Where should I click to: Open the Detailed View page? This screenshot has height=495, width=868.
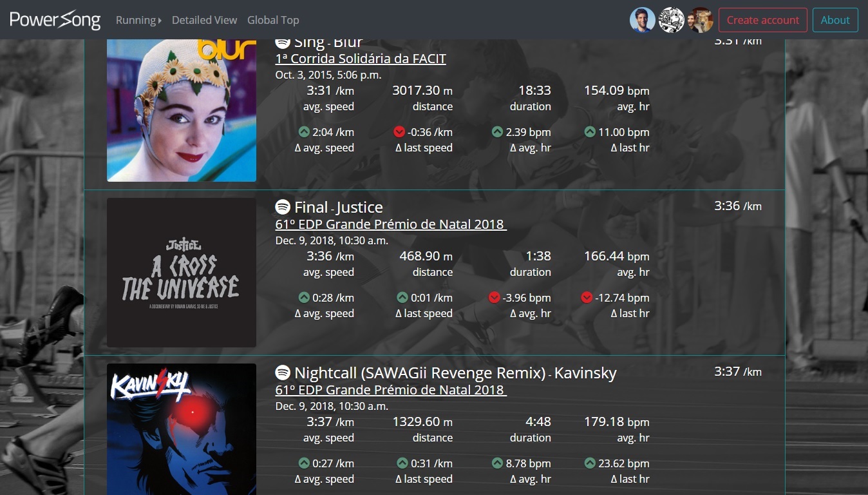[204, 20]
